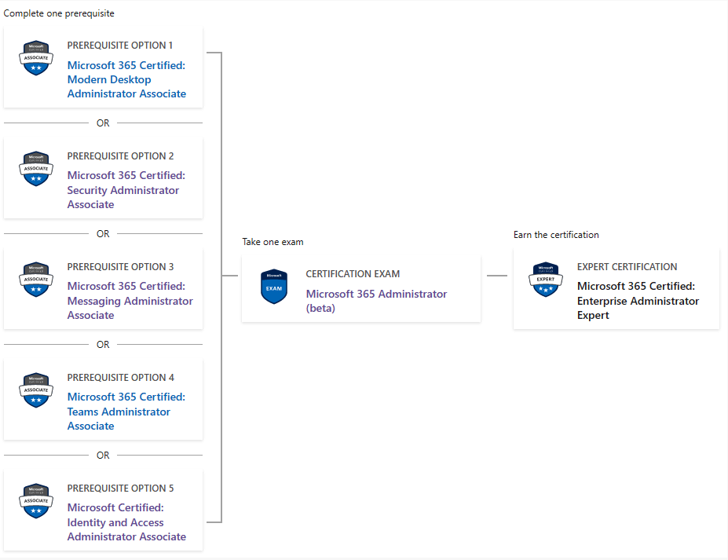The image size is (728, 560).
Task: Click 'Earn the certification' label
Action: click(x=556, y=235)
